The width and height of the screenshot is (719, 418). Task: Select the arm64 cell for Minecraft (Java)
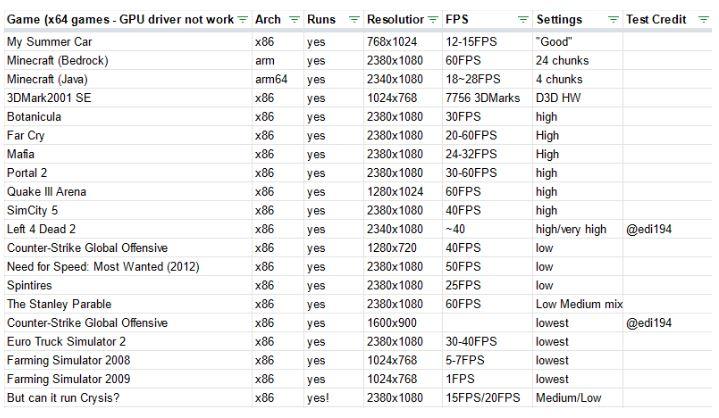pyautogui.click(x=271, y=79)
